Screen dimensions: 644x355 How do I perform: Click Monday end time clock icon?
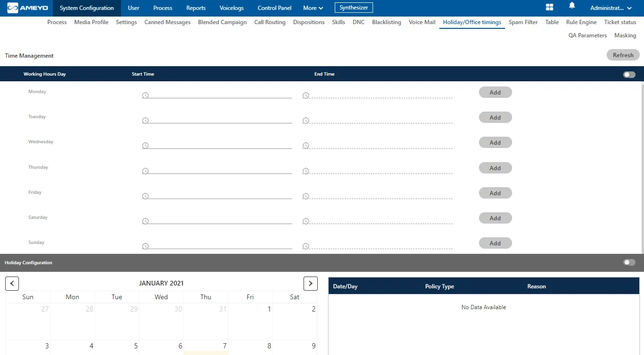click(306, 95)
